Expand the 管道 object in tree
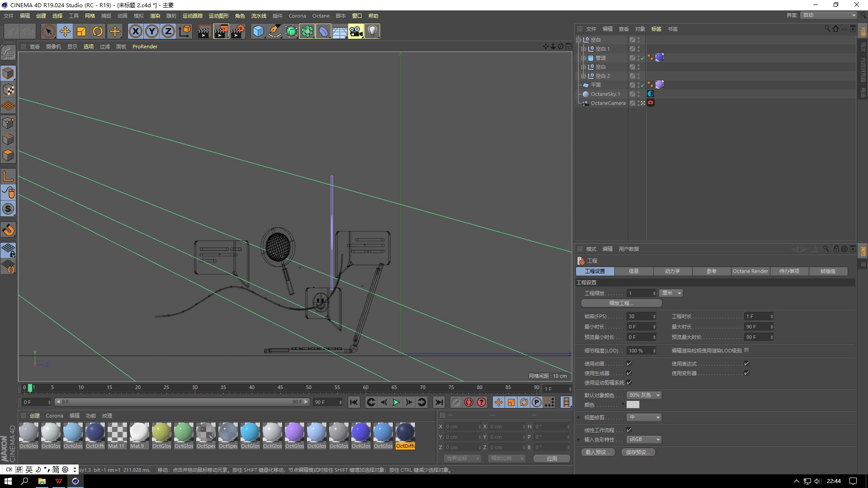 pos(584,58)
